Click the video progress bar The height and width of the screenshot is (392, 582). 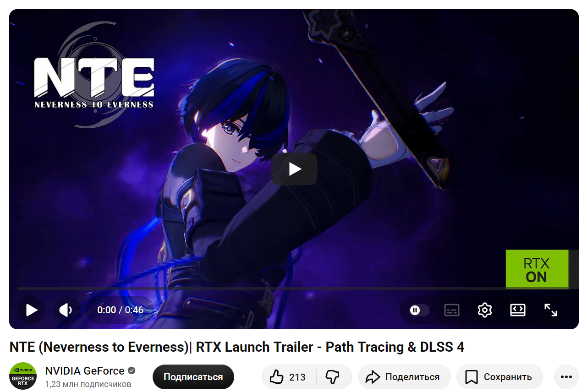pos(294,289)
